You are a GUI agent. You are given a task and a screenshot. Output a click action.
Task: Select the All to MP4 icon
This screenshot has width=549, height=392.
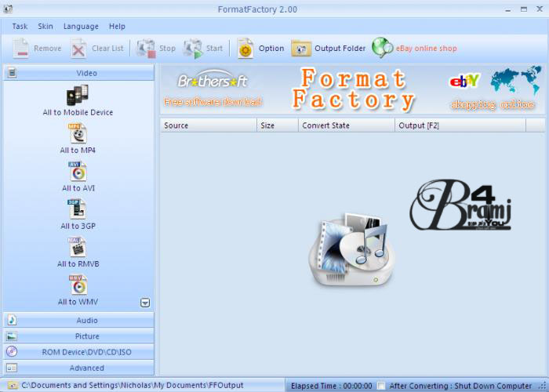pyautogui.click(x=78, y=133)
